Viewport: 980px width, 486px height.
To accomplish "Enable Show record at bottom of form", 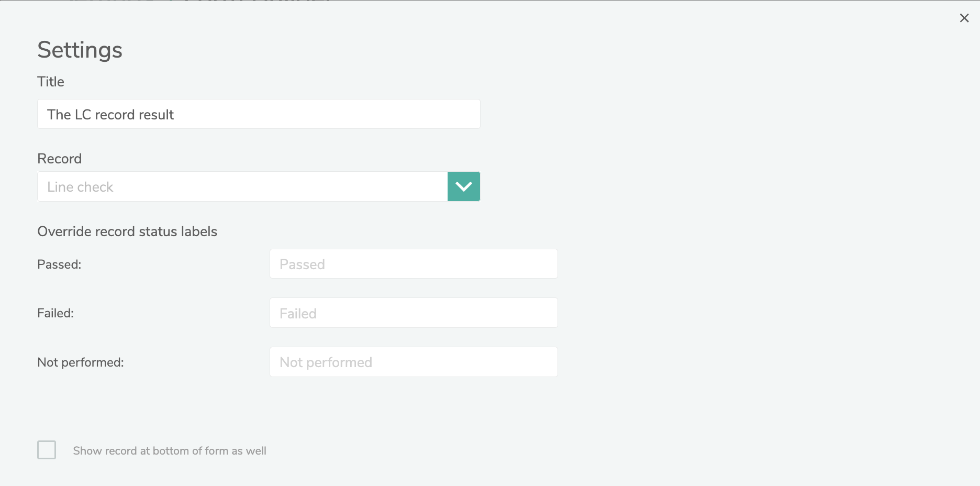I will tap(47, 450).
